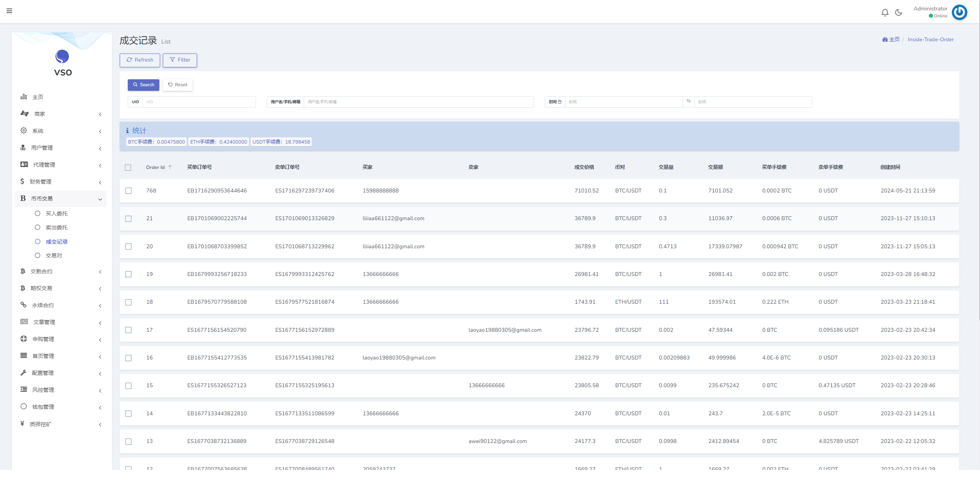Focus the UID input field
Viewport: 980px width, 483px height.
coord(199,102)
